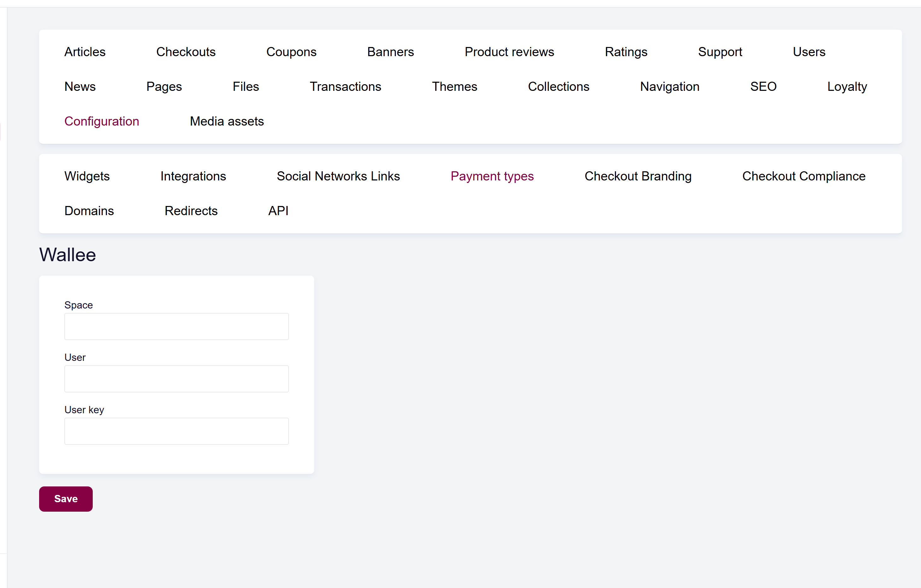Go to Checkouts
Viewport: 921px width, 588px height.
pos(186,52)
